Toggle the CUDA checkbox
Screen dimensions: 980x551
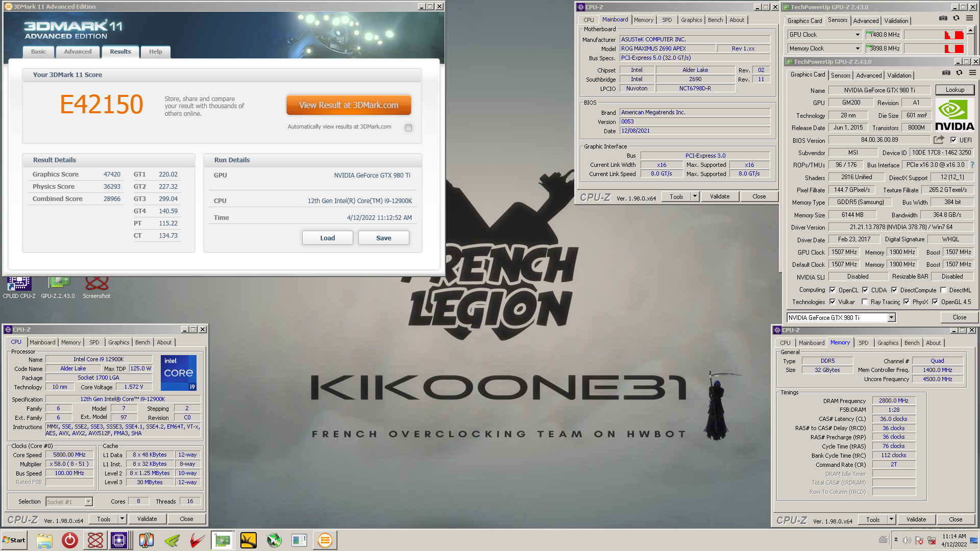865,290
